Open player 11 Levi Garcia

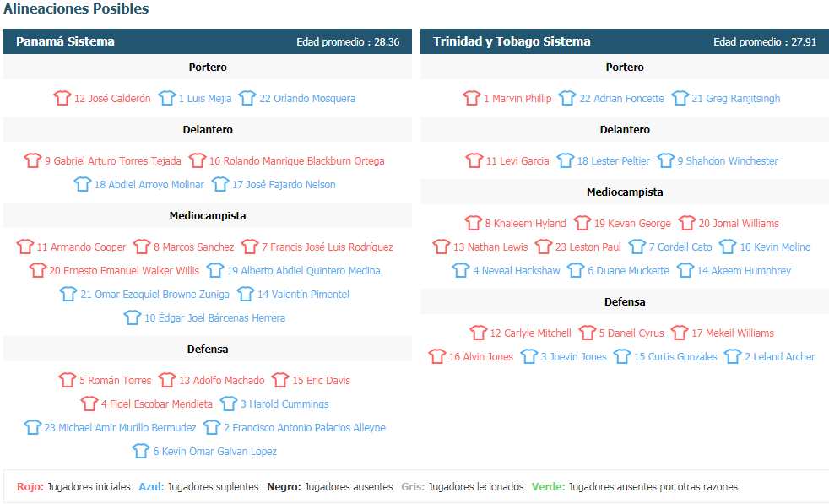pos(517,160)
